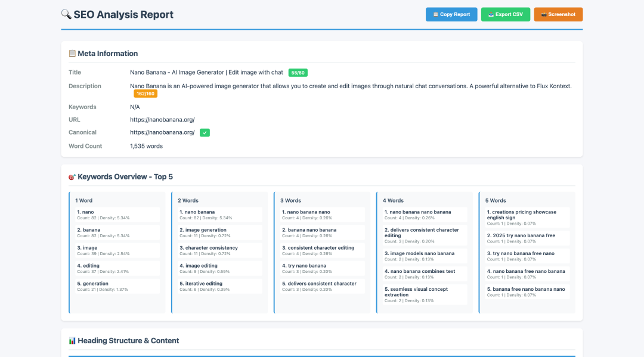Viewport: 644px width, 357px height.
Task: Click '5. seamless visual concept extraction' keyword
Action: click(x=425, y=294)
